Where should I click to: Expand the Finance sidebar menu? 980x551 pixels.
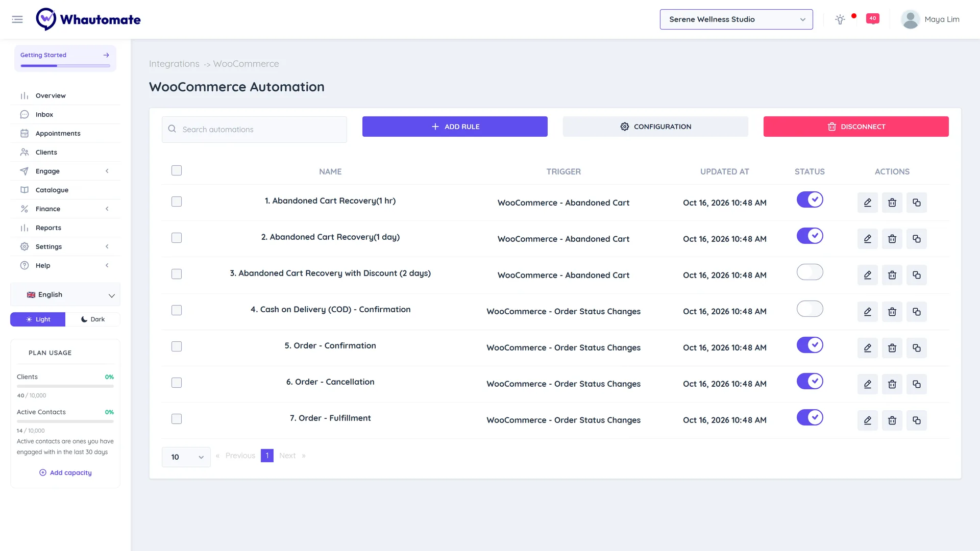(x=65, y=209)
